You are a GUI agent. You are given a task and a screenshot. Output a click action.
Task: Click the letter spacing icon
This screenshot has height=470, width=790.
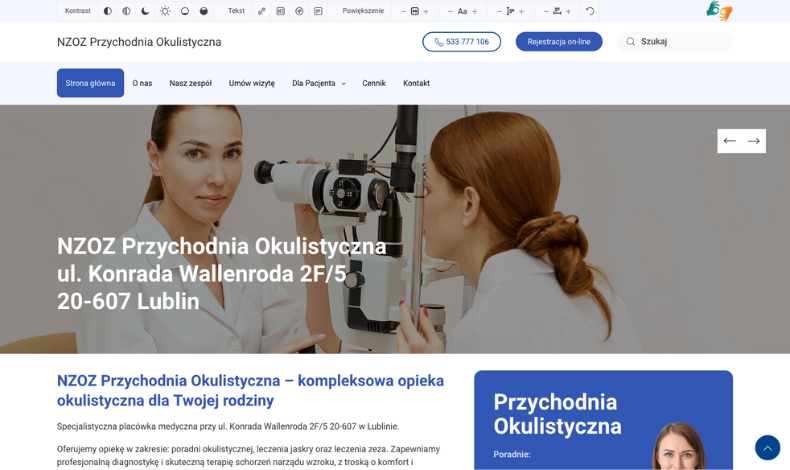coord(557,11)
